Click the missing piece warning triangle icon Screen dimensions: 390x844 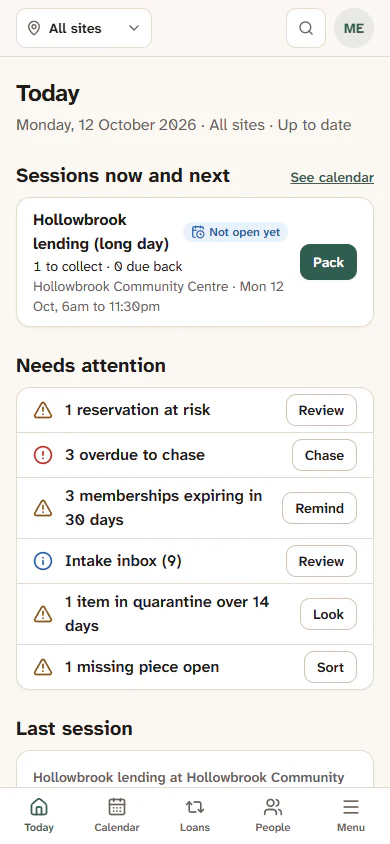43,667
